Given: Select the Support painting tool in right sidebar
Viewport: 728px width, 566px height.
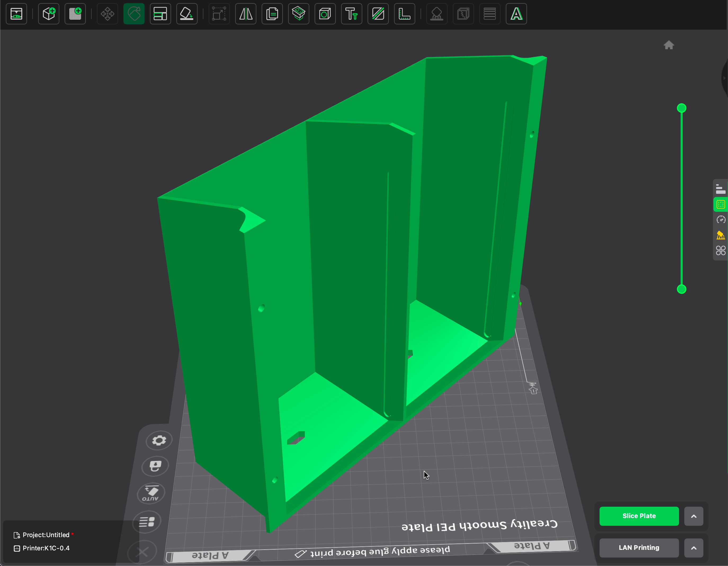Looking at the screenshot, I should coord(721,235).
